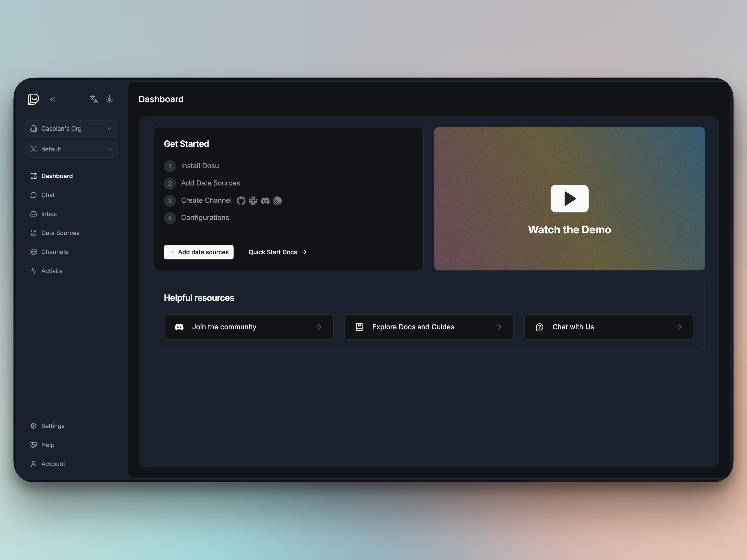This screenshot has width=747, height=560.
Task: Open the Join the community card
Action: (248, 327)
